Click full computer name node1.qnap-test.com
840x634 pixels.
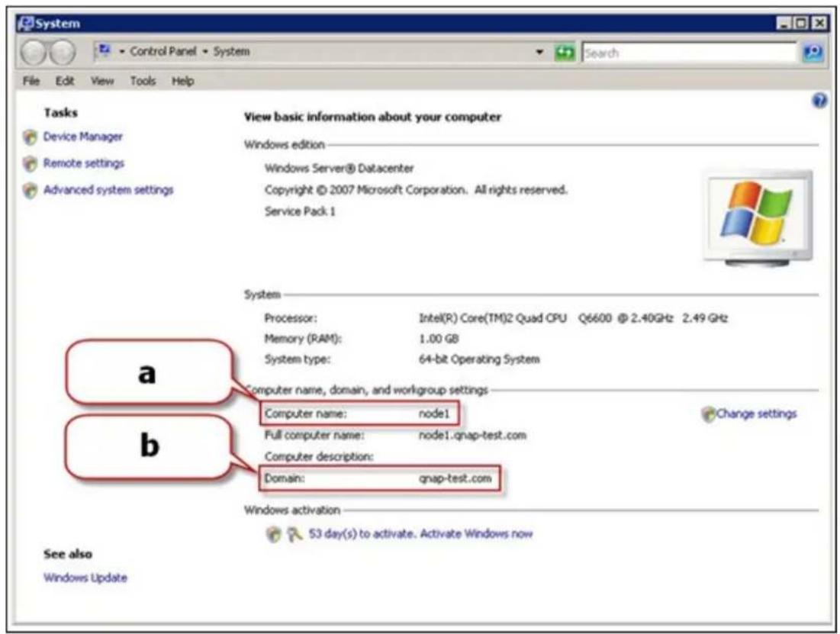(x=472, y=435)
